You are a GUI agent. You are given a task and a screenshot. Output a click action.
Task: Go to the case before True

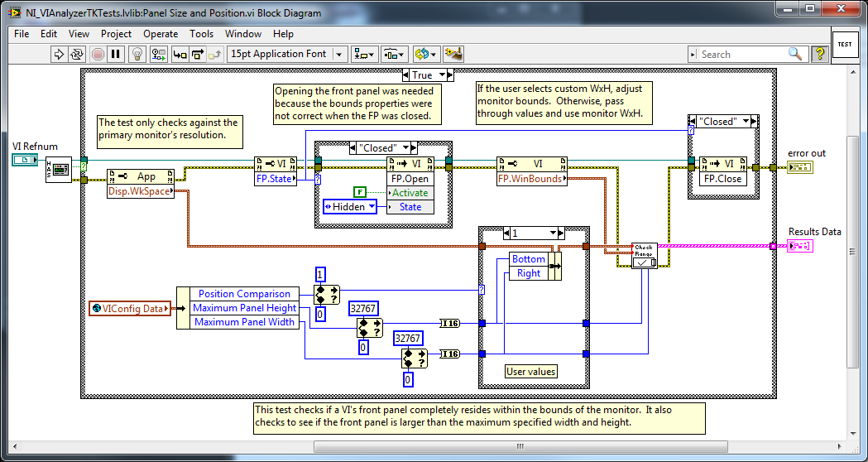click(x=405, y=75)
